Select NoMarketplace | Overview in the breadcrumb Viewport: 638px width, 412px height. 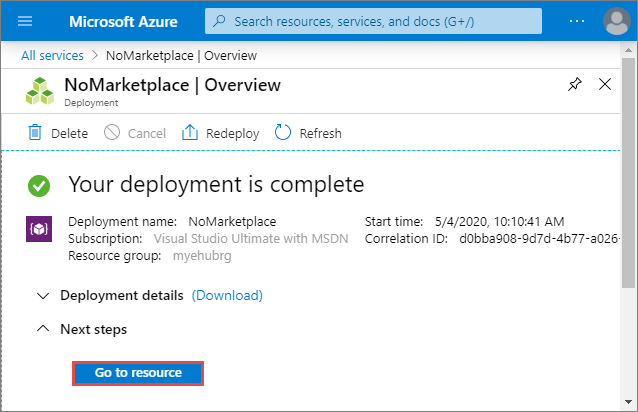tap(182, 55)
